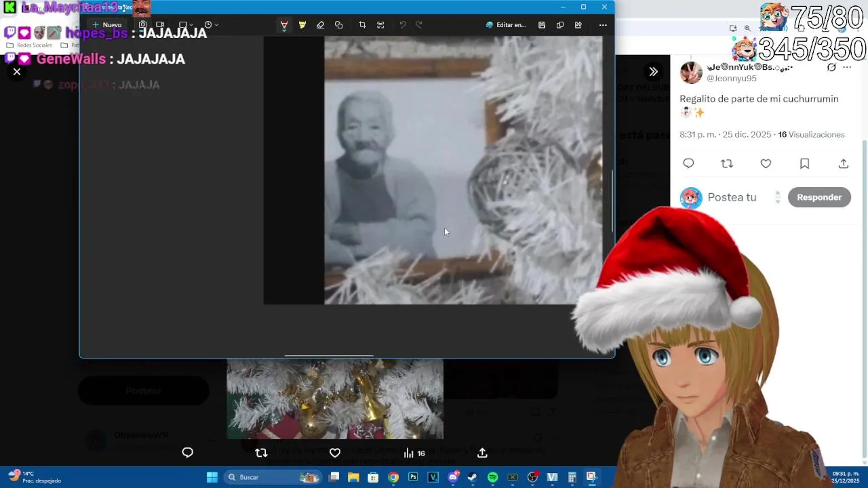Click browser zoom magnifier icon
This screenshot has height=488, width=868.
pos(747,28)
